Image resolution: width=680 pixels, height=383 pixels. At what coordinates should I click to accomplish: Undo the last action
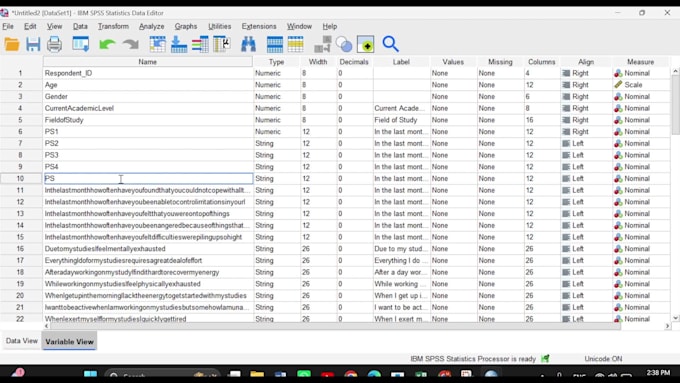[x=107, y=44]
